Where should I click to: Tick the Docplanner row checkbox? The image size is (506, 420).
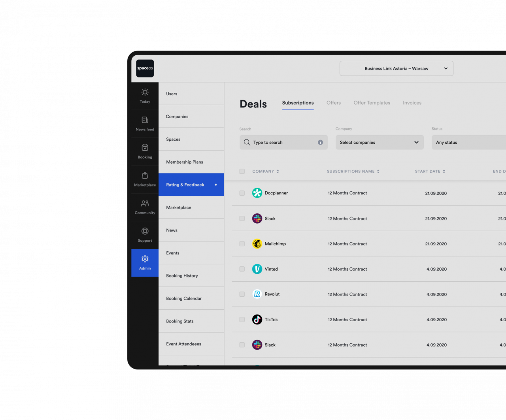242,193
